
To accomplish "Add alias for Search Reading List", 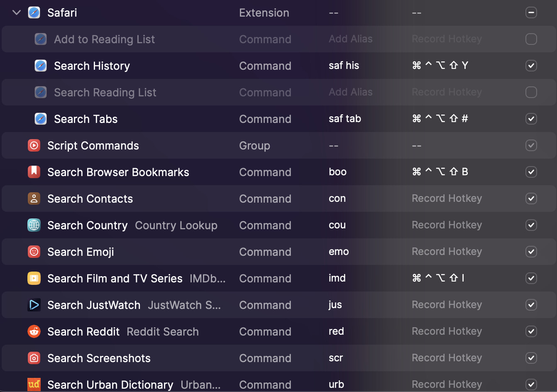I will [350, 92].
